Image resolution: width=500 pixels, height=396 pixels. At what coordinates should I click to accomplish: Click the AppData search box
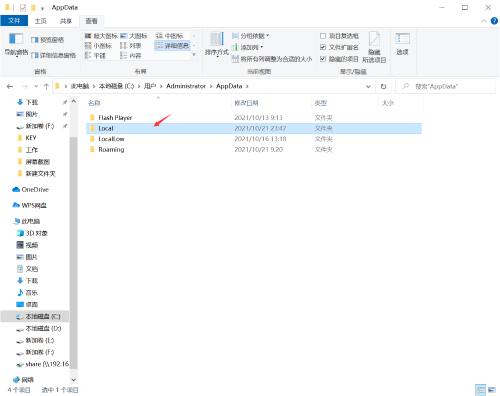(445, 86)
